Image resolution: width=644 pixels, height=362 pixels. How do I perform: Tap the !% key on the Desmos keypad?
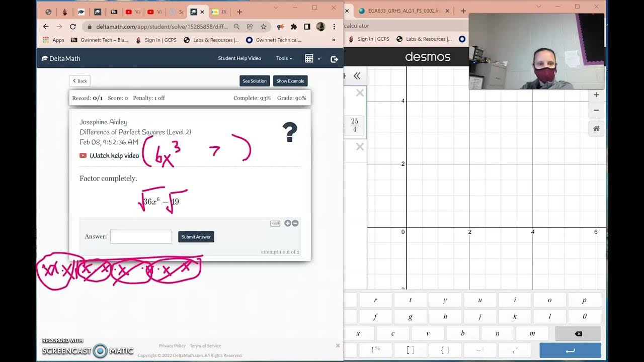click(375, 350)
